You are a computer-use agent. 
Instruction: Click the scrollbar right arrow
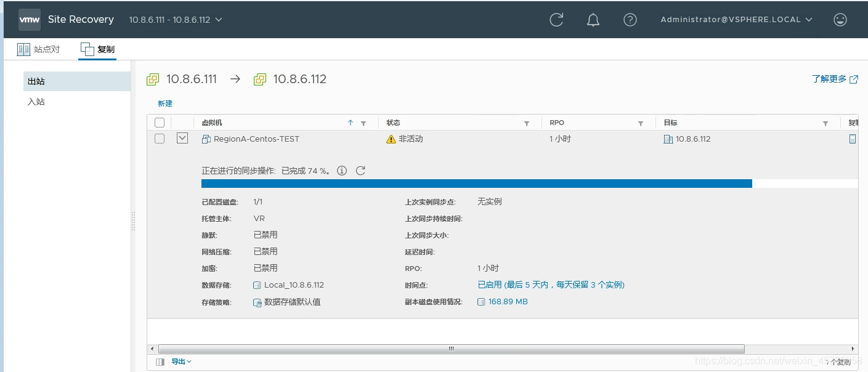(x=853, y=349)
